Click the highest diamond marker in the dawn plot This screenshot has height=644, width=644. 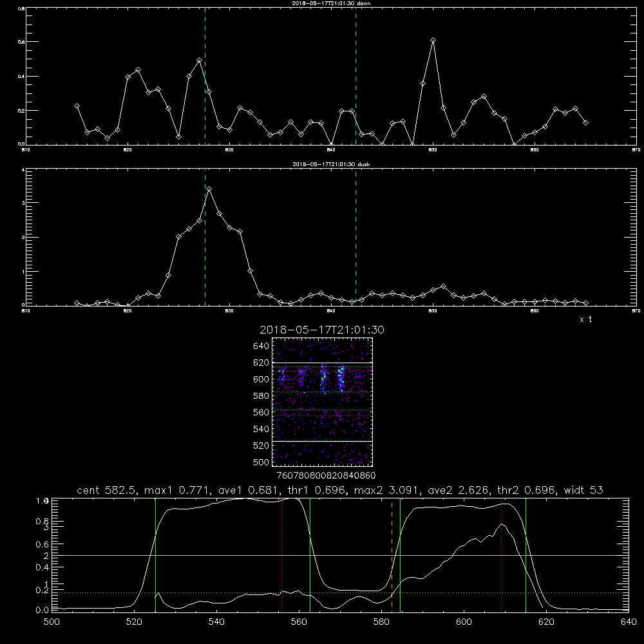click(x=433, y=40)
